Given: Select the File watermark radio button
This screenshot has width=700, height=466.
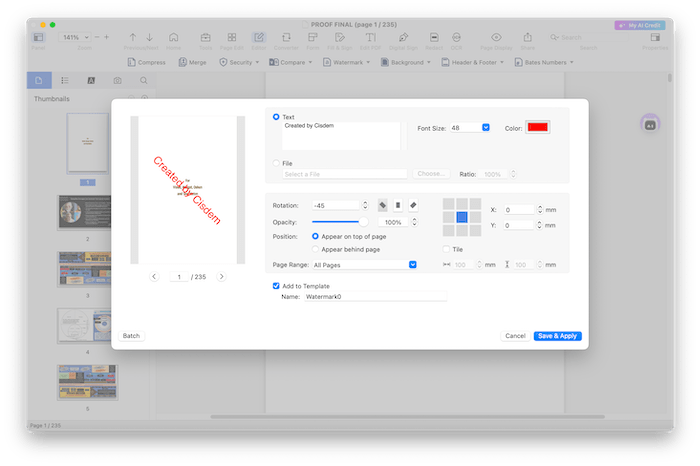Looking at the screenshot, I should click(x=276, y=163).
